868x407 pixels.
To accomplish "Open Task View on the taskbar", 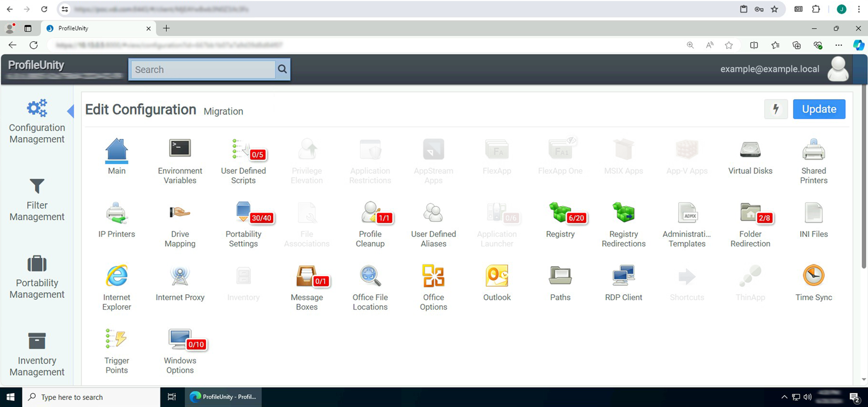I will pyautogui.click(x=172, y=397).
